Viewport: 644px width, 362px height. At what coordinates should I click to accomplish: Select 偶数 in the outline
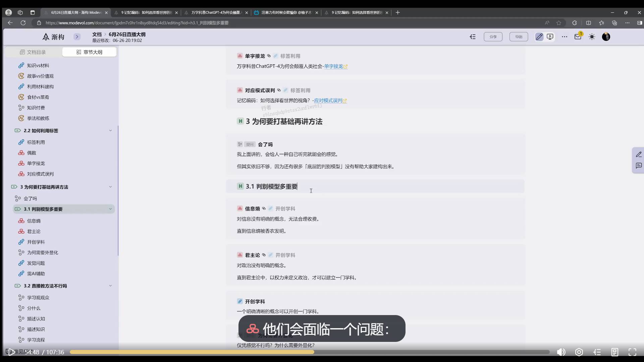click(32, 153)
